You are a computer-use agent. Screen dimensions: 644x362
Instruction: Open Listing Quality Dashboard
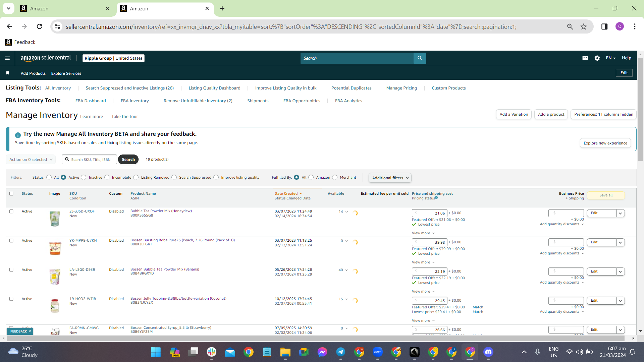[x=214, y=88]
